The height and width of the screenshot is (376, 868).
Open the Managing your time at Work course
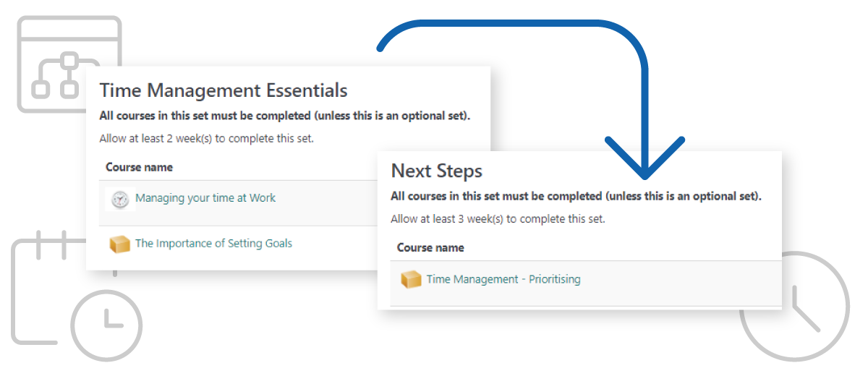[205, 198]
